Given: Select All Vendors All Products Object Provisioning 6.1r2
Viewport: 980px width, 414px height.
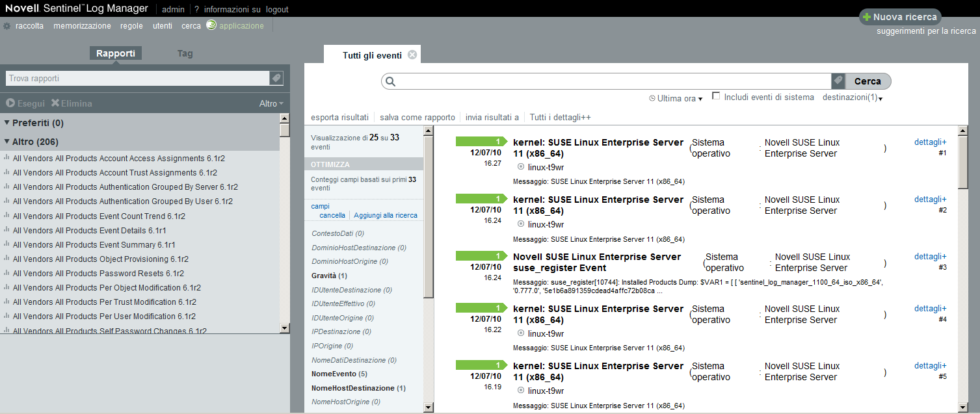Looking at the screenshot, I should point(101,259).
